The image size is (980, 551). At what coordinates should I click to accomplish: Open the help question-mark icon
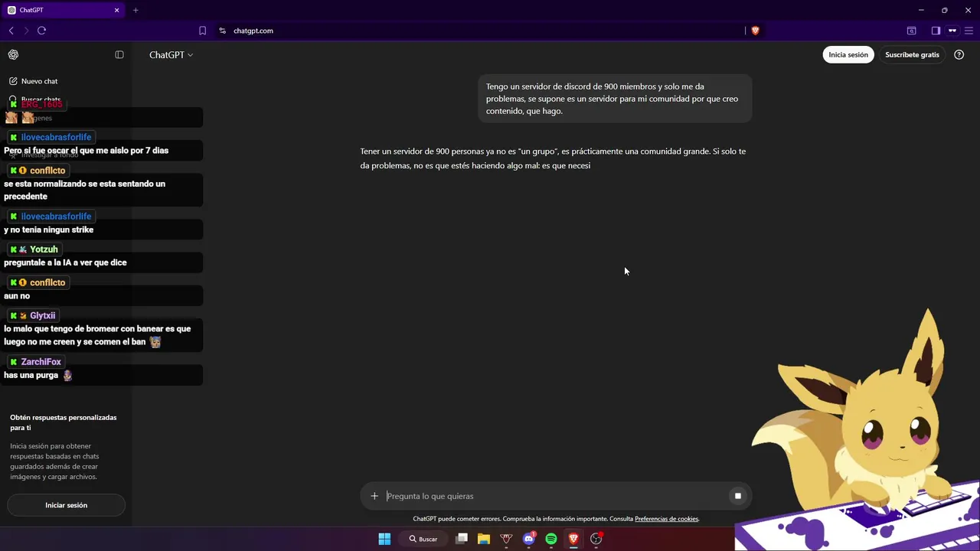[959, 54]
